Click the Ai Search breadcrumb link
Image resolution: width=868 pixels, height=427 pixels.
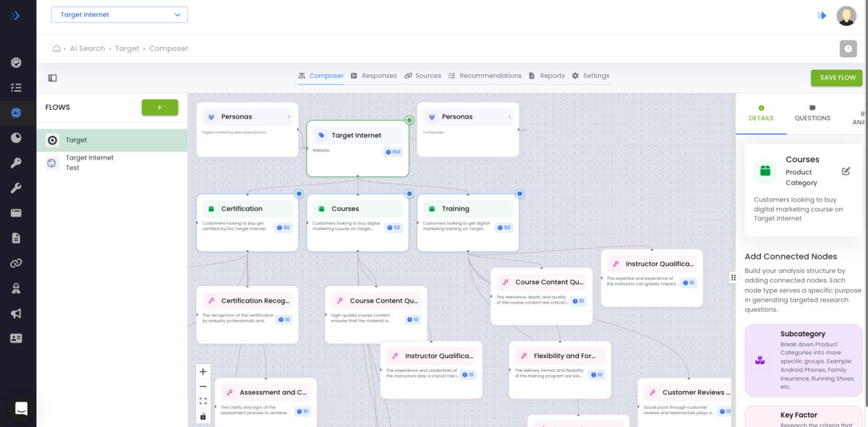(88, 48)
